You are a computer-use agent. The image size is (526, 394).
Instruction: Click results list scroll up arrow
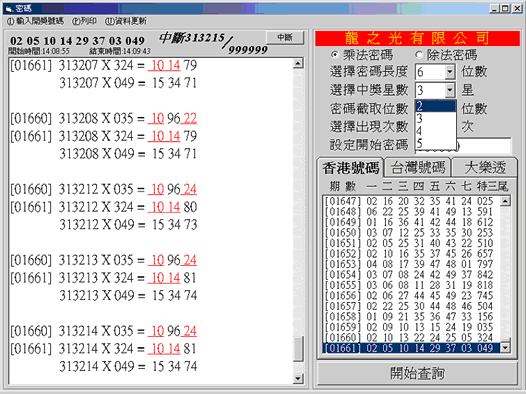click(298, 63)
